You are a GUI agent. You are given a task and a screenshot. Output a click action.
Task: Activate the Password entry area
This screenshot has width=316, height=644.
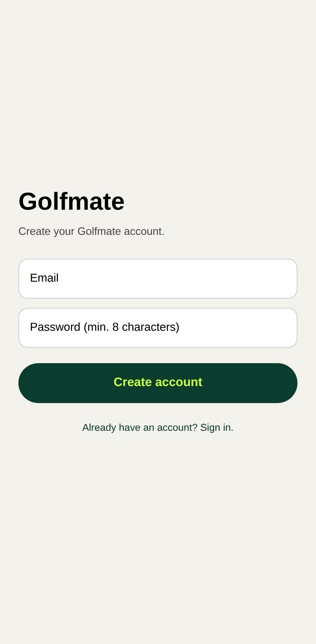point(158,327)
